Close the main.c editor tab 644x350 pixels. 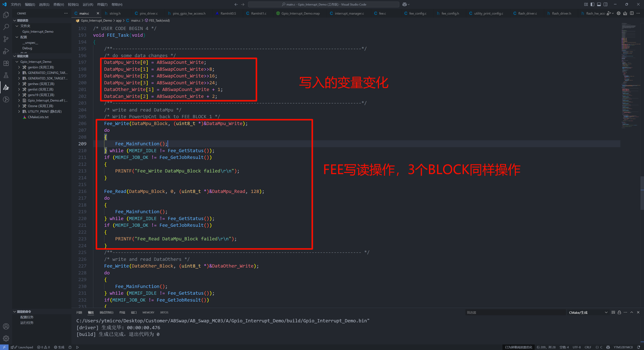pyautogui.click(x=97, y=14)
